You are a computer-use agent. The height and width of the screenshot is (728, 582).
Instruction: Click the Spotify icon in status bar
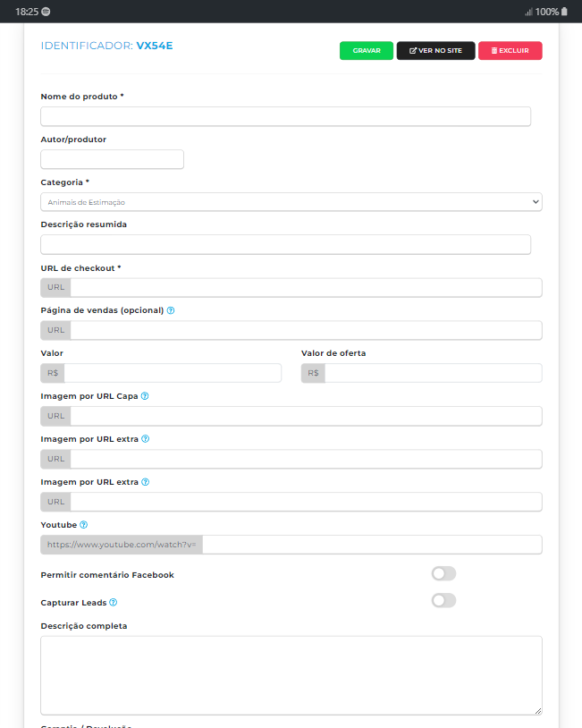[46, 12]
